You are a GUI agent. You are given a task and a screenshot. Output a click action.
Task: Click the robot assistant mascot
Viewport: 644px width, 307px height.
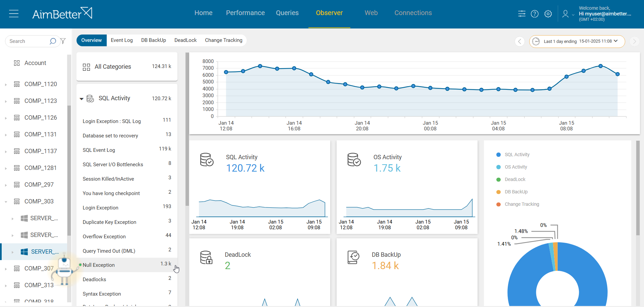(64, 270)
